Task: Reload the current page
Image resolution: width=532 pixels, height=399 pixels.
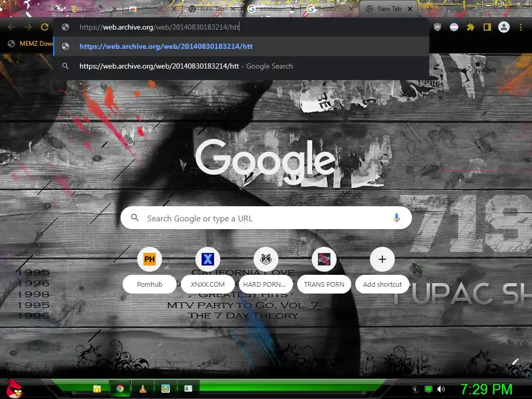Action: tap(45, 27)
